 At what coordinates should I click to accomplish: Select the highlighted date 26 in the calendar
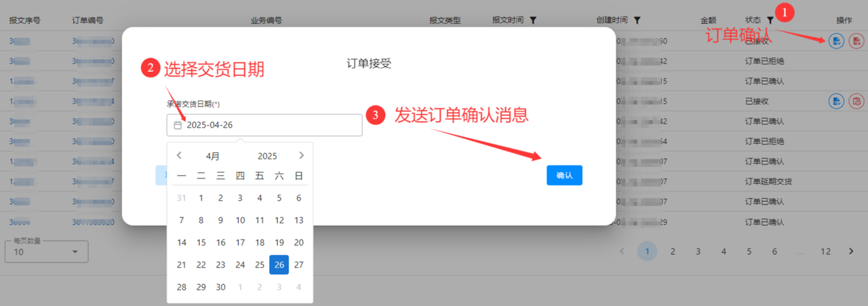tap(279, 265)
